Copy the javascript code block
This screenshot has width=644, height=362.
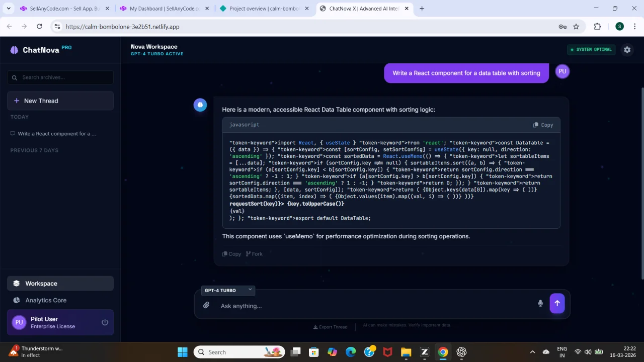[x=543, y=125]
